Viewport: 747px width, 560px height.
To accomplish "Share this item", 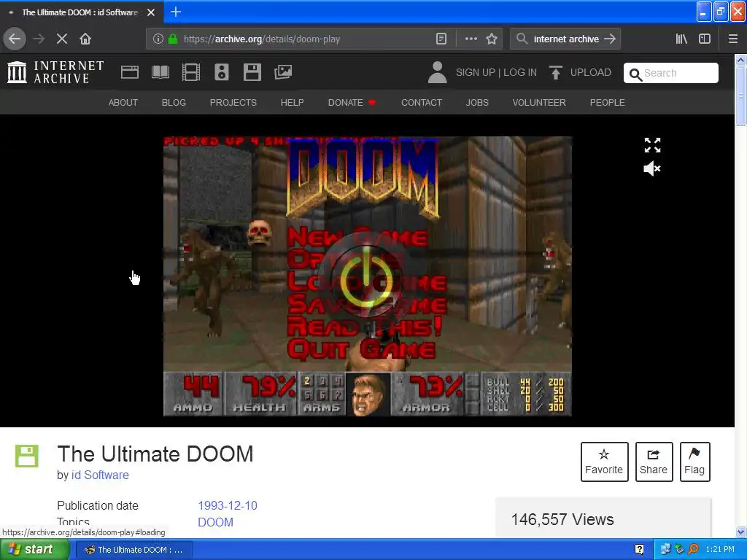I will [x=654, y=462].
